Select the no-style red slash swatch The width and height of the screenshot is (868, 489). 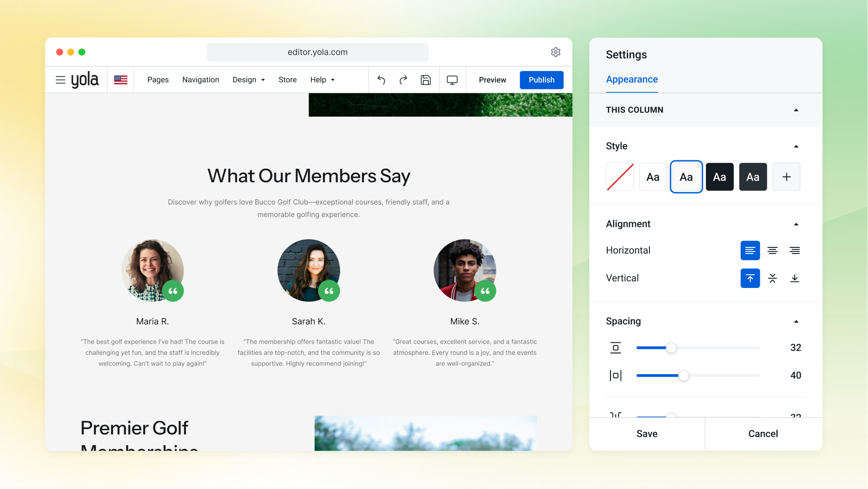620,177
